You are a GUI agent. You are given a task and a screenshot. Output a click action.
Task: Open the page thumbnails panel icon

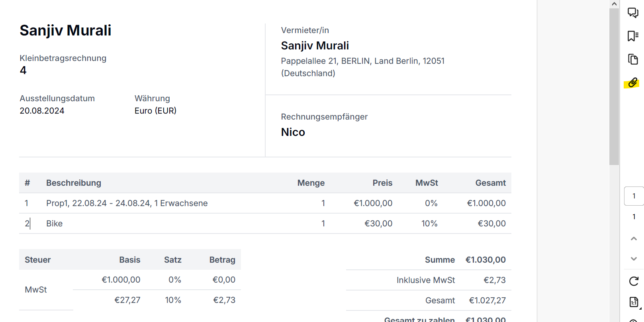(x=633, y=59)
